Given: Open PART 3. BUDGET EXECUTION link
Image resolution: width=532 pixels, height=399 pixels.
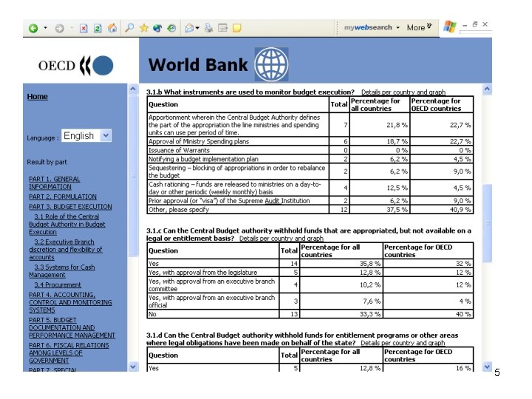Looking at the screenshot, I should [70, 207].
